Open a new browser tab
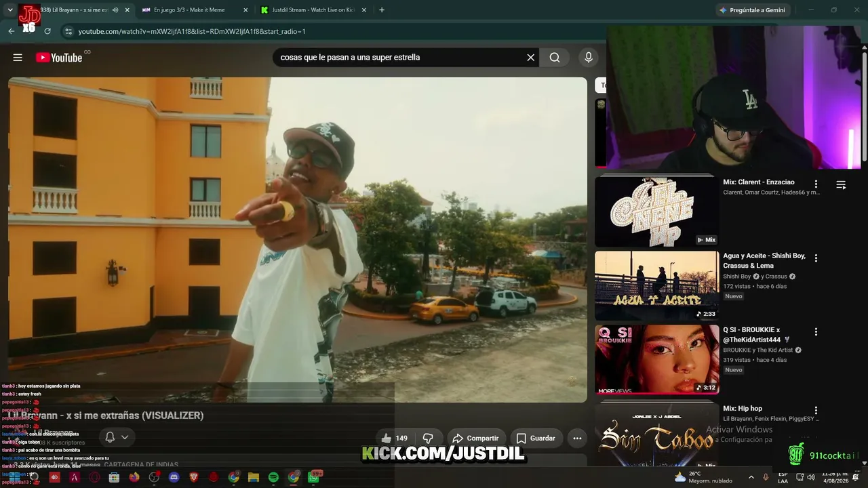Image resolution: width=868 pixels, height=488 pixels. (382, 10)
